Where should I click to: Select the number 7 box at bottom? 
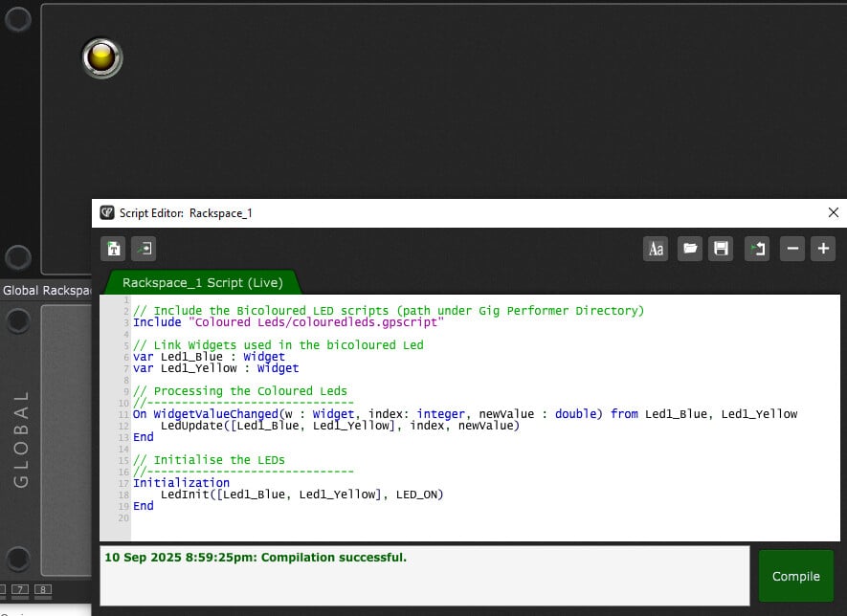(19, 589)
